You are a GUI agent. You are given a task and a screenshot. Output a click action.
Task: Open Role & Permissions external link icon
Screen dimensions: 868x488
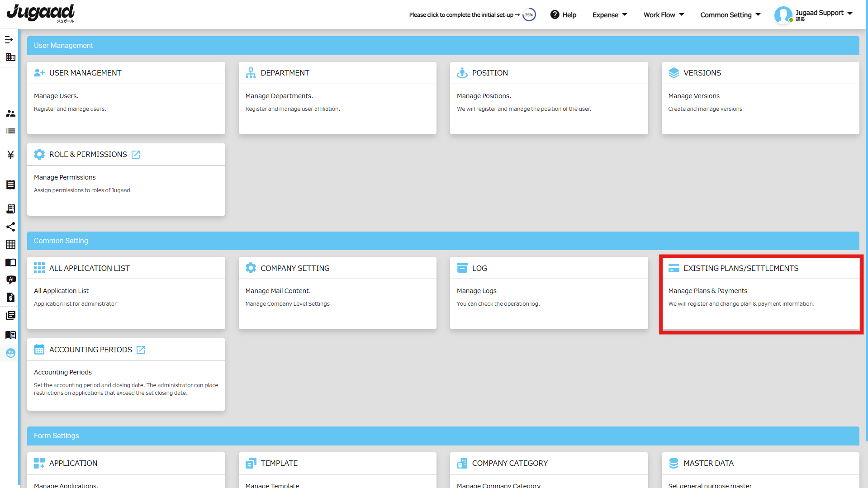136,155
